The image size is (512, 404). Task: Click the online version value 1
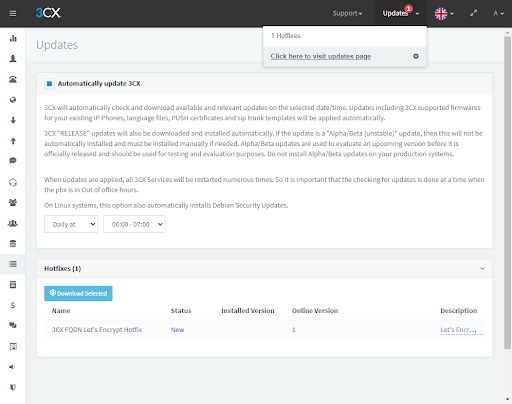(x=294, y=330)
